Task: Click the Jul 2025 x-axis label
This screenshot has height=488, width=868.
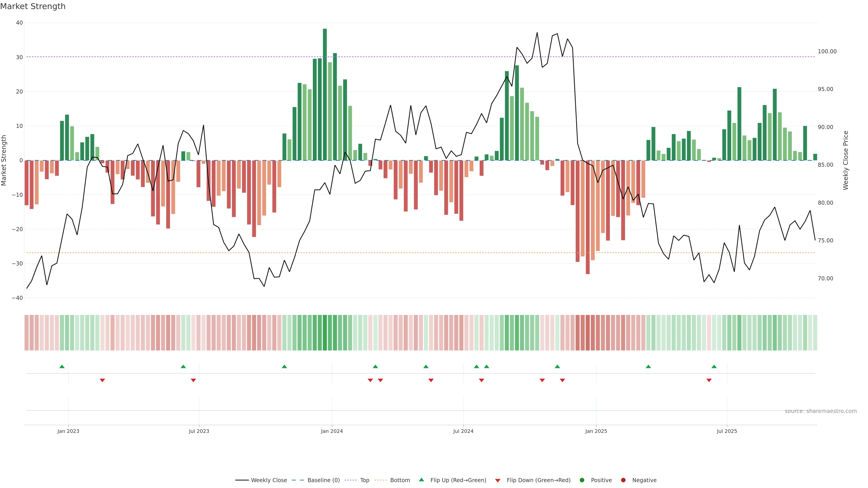Action: (727, 431)
